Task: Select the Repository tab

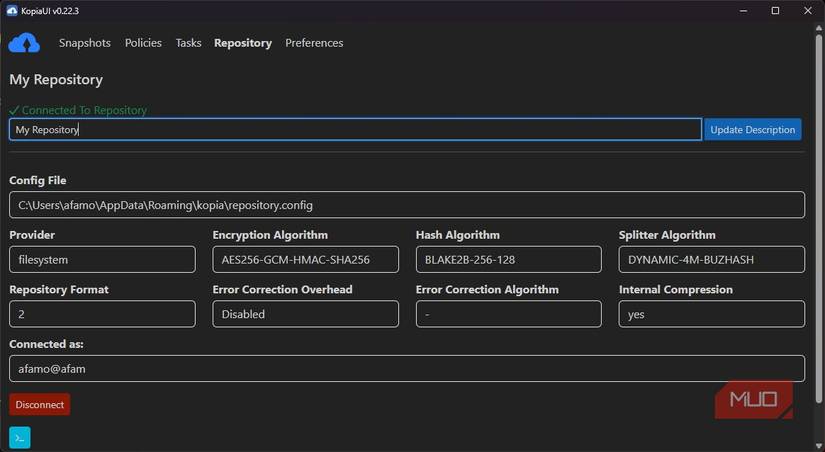Action: tap(243, 43)
